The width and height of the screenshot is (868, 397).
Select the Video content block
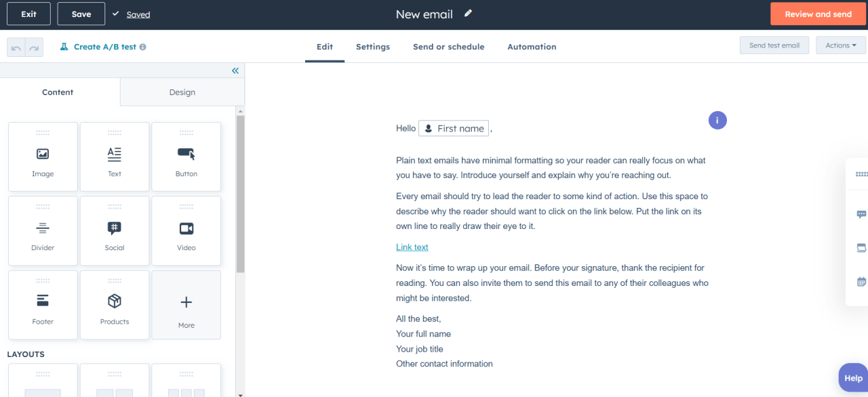click(x=186, y=230)
